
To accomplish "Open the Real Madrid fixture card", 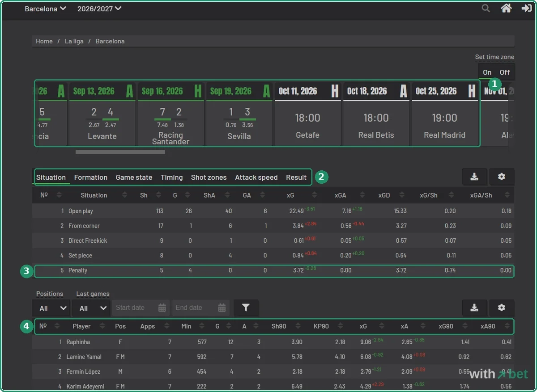I will 444,114.
